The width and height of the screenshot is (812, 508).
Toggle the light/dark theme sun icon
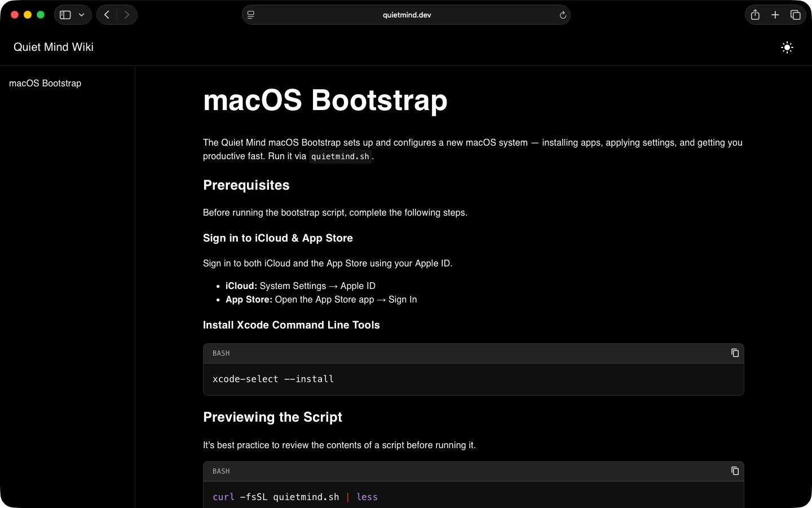click(x=787, y=47)
